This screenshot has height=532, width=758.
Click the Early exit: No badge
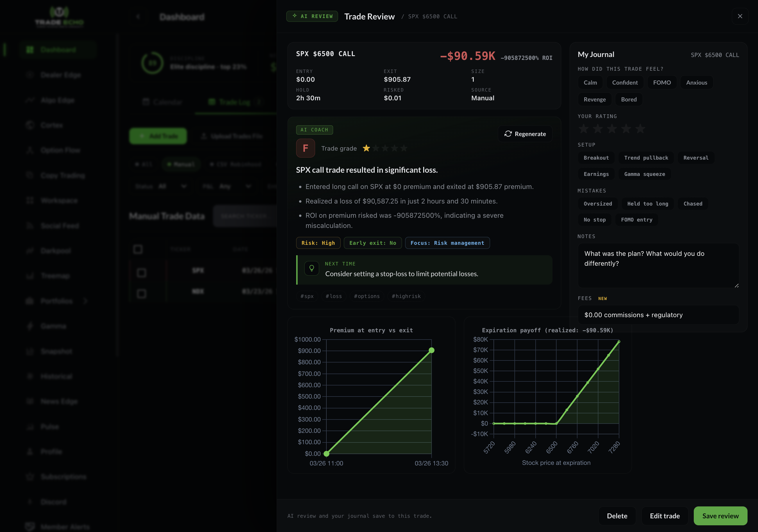pyautogui.click(x=372, y=243)
